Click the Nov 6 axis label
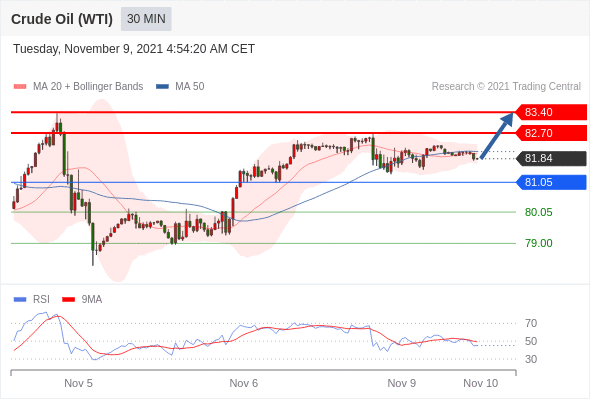This screenshot has width=590, height=400. (243, 383)
